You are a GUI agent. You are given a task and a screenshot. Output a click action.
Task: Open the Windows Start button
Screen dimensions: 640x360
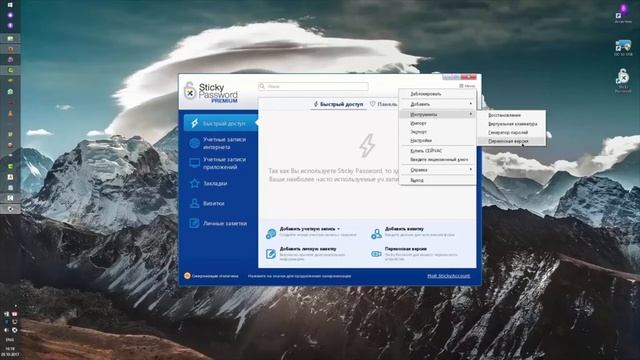[x=10, y=5]
